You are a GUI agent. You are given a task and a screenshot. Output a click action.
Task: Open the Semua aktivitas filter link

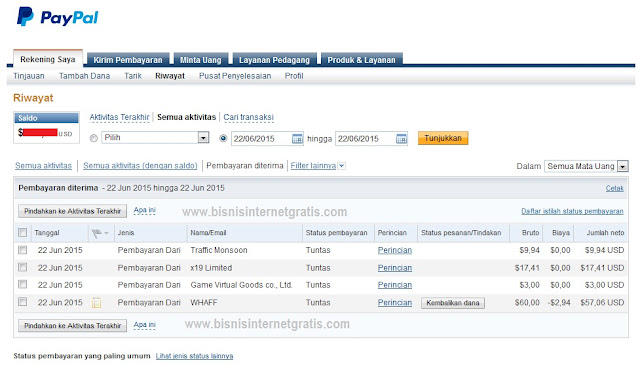click(x=43, y=166)
